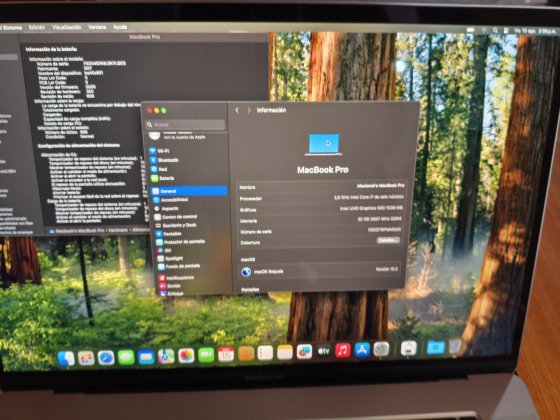The width and height of the screenshot is (560, 420).
Task: Go forward with the right chevron
Action: tap(249, 110)
